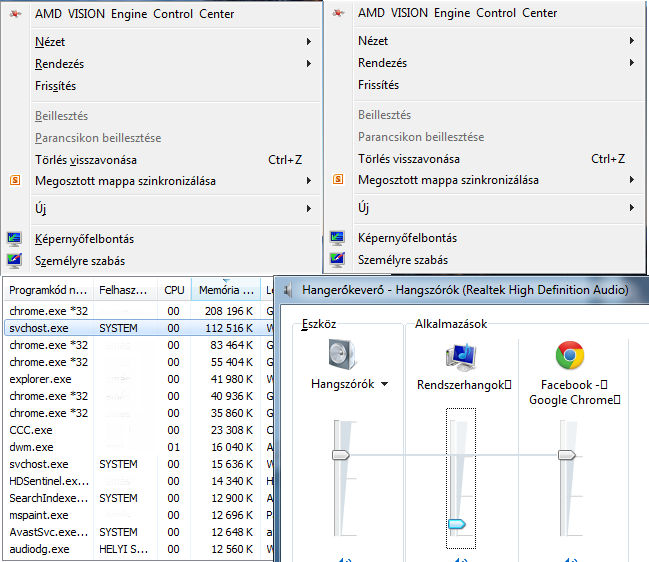The height and width of the screenshot is (562, 649).
Task: Select the explorer.exe process row
Action: click(x=139, y=379)
